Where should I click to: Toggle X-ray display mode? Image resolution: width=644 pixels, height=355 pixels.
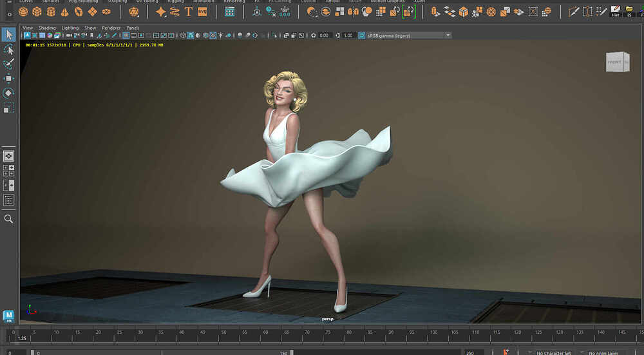[x=286, y=35]
